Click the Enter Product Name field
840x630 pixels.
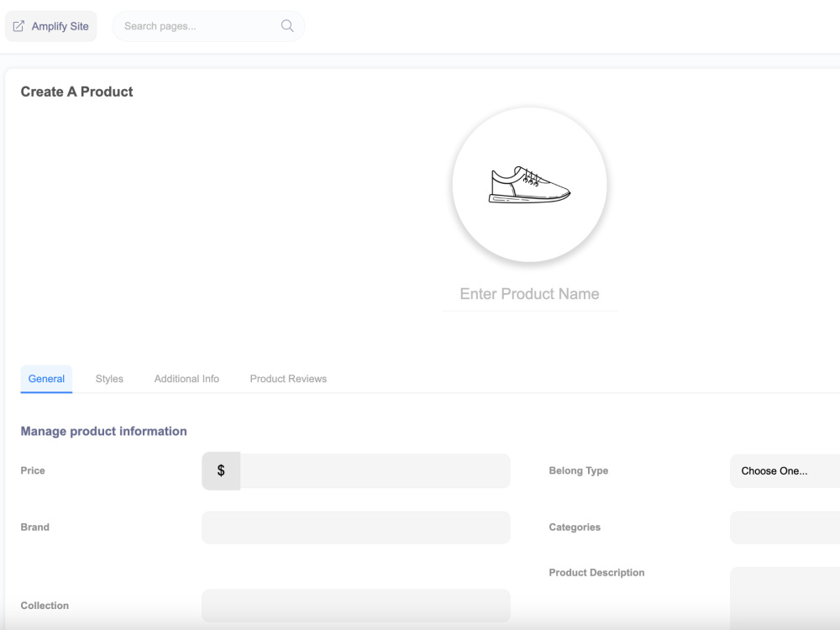[x=529, y=294]
